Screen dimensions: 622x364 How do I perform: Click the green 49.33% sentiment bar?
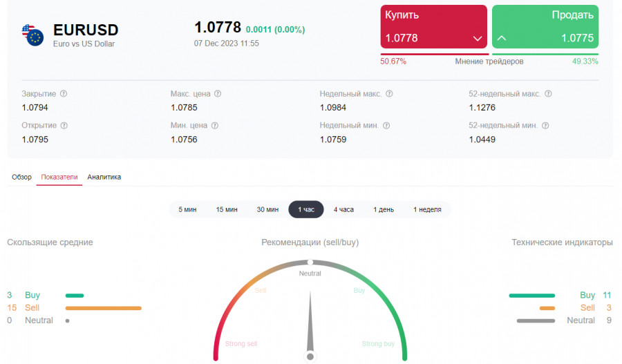(x=545, y=54)
